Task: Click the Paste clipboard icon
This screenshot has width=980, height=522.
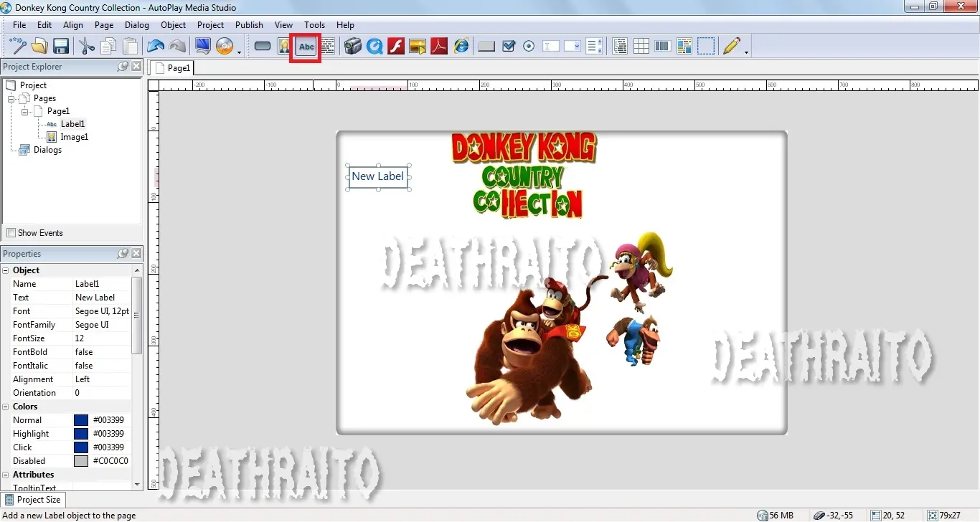Action: point(130,47)
